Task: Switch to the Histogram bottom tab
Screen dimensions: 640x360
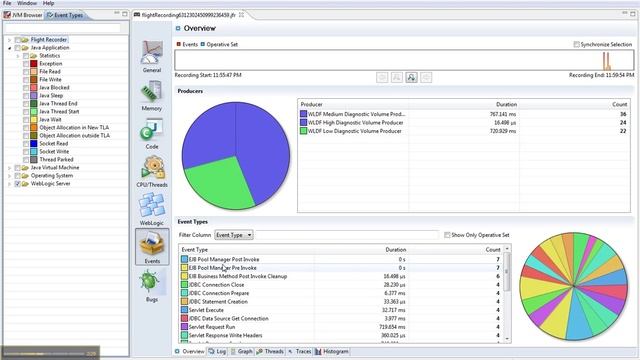Action: (331, 351)
